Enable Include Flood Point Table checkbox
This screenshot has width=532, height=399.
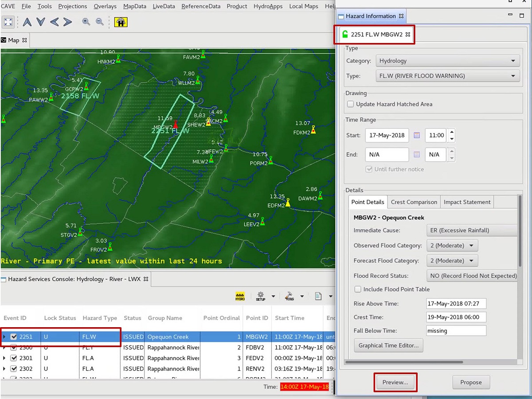(x=358, y=289)
